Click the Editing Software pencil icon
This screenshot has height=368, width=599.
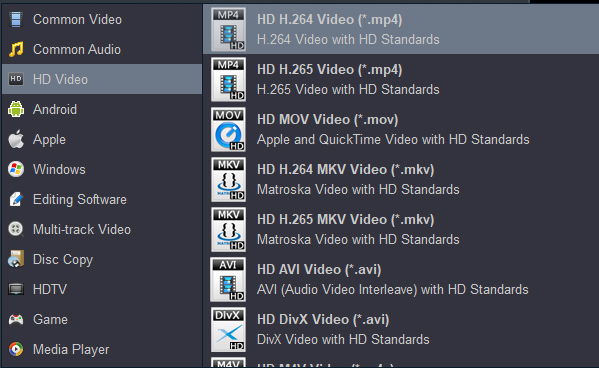[16, 199]
